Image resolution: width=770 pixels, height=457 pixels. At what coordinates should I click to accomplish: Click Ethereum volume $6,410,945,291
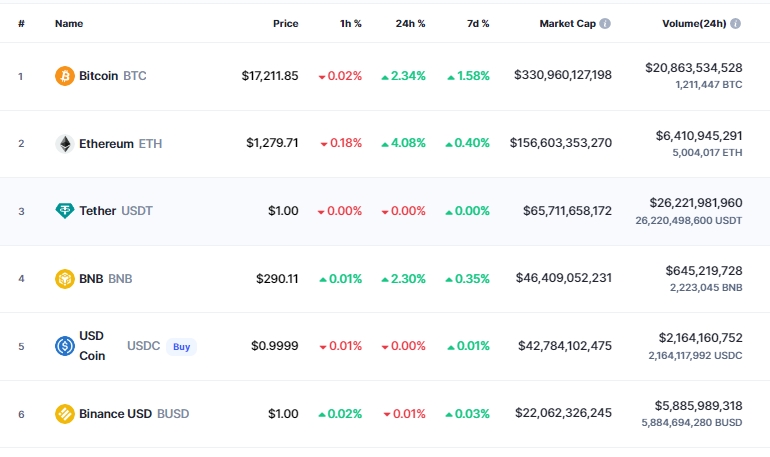(699, 135)
